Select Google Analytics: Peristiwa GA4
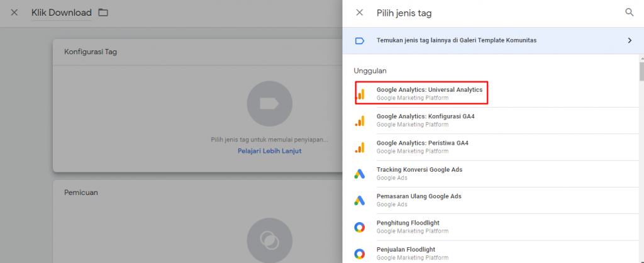The width and height of the screenshot is (644, 263). click(497, 147)
